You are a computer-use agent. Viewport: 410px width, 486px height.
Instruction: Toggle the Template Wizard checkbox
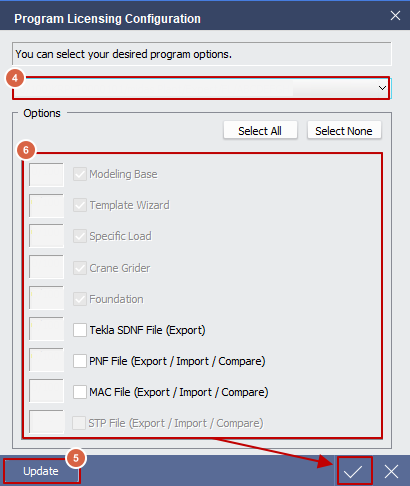(80, 205)
